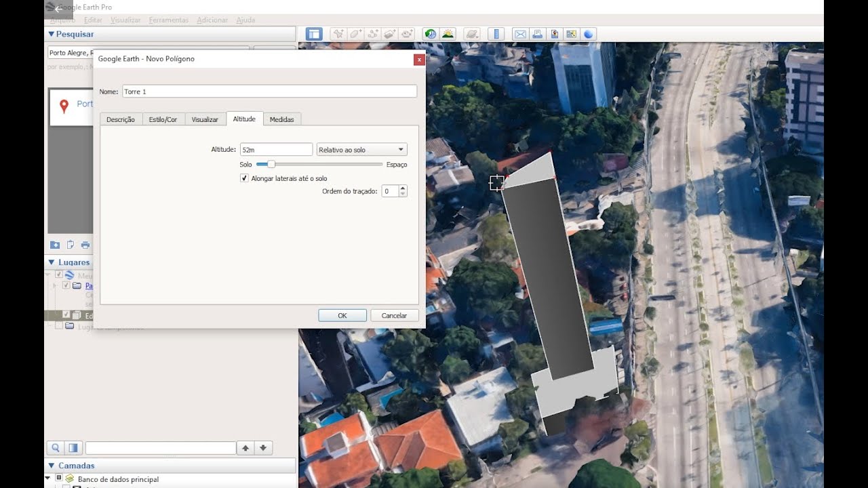Click the OK button
The image size is (868, 488).
tap(342, 315)
